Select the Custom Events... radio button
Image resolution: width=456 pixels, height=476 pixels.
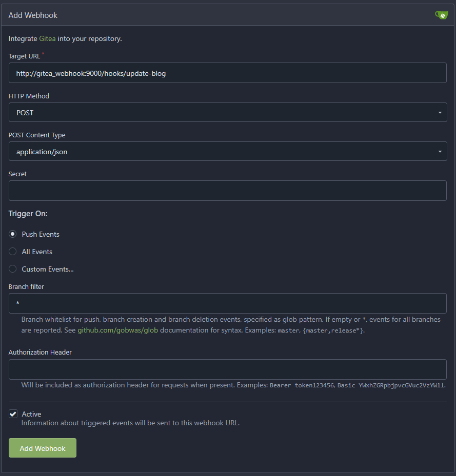(x=13, y=269)
